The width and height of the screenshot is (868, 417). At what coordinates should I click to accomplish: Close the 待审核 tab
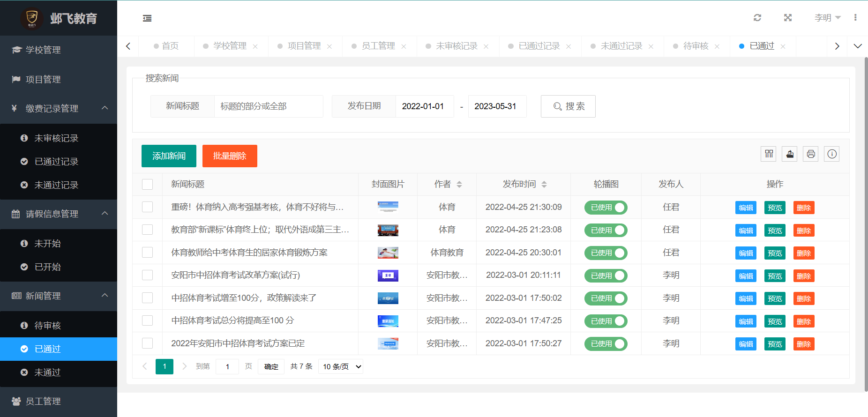point(717,46)
